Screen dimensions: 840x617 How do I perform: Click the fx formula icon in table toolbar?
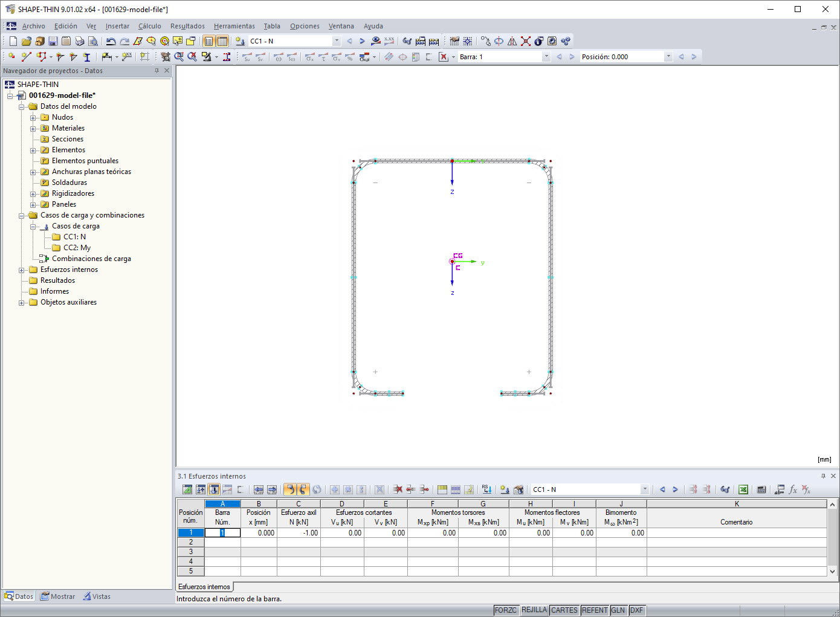point(793,489)
